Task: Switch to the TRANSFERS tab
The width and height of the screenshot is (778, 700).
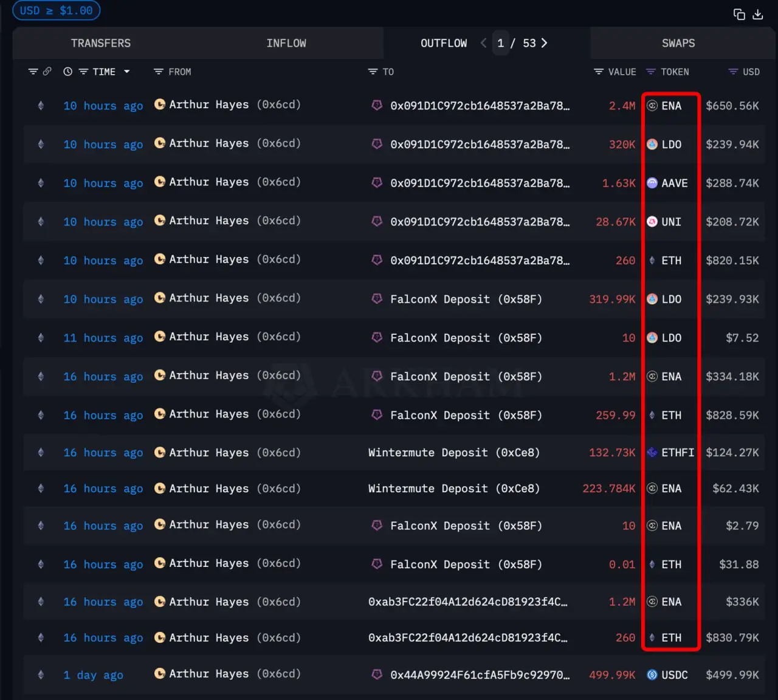Action: pos(101,43)
